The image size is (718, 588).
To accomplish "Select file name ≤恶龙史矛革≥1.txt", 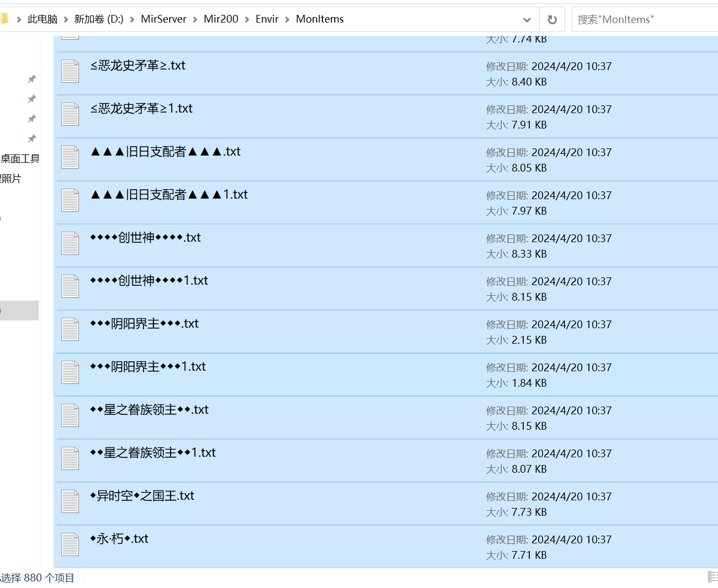I will pos(141,109).
